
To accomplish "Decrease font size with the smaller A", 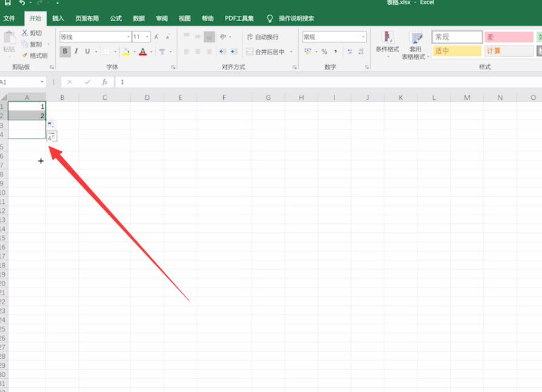I will [x=168, y=37].
